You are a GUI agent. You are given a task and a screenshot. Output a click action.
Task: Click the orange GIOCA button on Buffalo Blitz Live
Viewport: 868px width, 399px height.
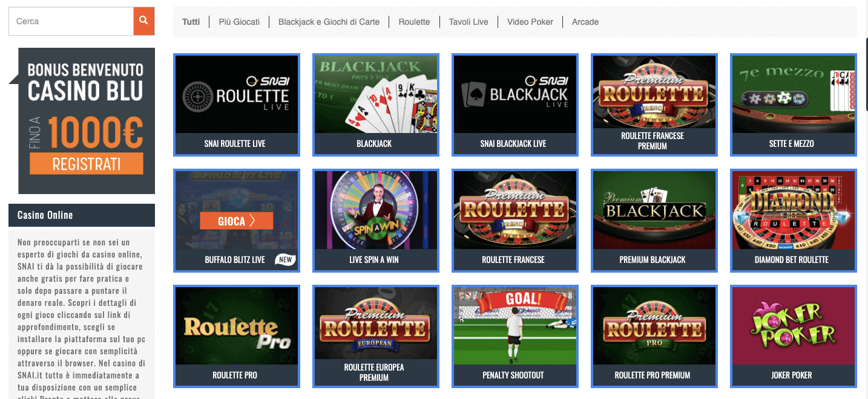237,221
